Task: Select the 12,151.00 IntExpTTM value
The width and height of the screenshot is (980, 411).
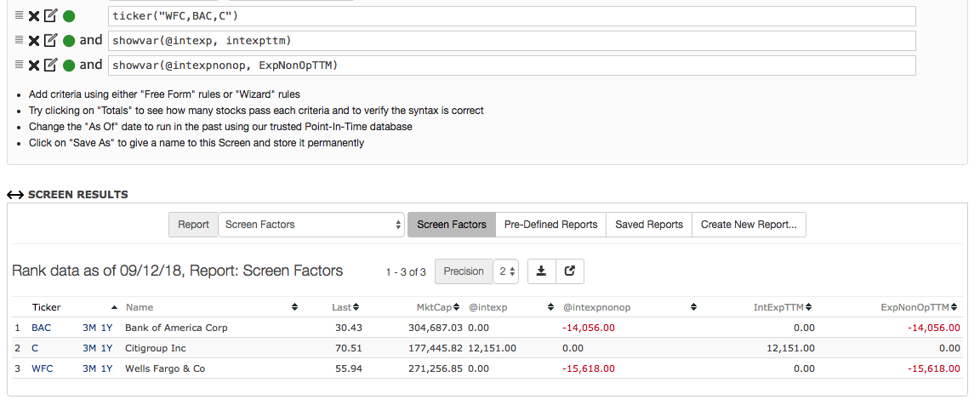Action: pyautogui.click(x=790, y=348)
